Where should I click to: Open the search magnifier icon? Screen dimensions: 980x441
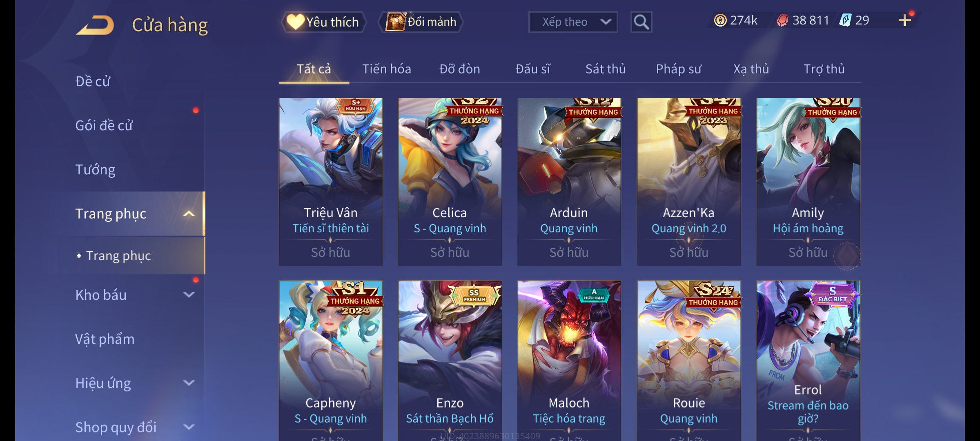point(641,22)
